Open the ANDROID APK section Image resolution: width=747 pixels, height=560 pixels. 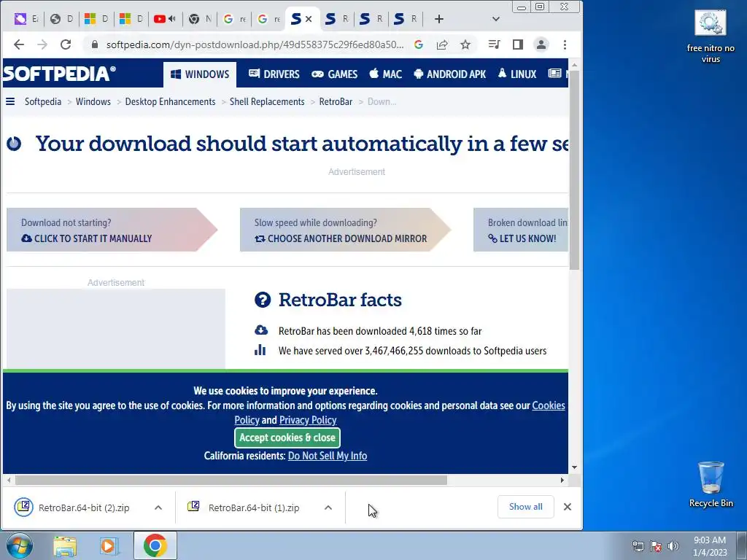pos(450,74)
